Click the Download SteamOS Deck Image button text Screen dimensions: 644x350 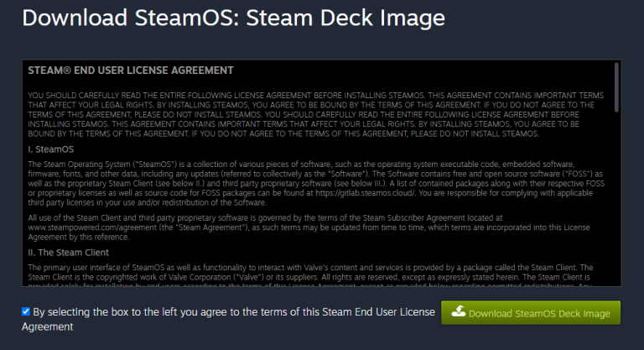pos(539,314)
